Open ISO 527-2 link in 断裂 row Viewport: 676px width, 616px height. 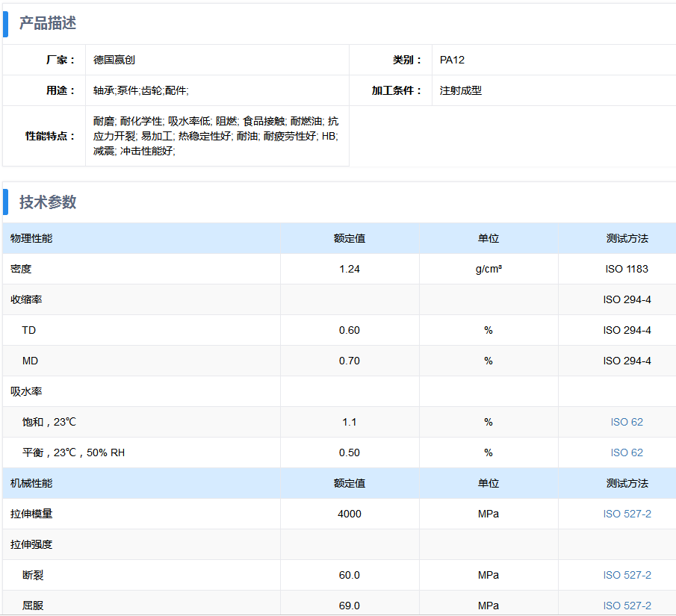(x=627, y=575)
